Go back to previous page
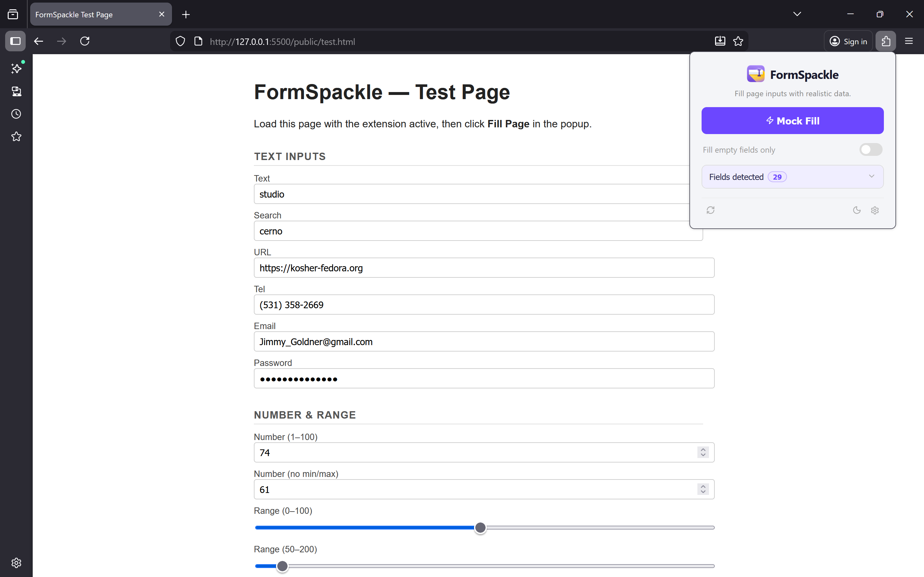This screenshot has width=924, height=577. [x=39, y=41]
